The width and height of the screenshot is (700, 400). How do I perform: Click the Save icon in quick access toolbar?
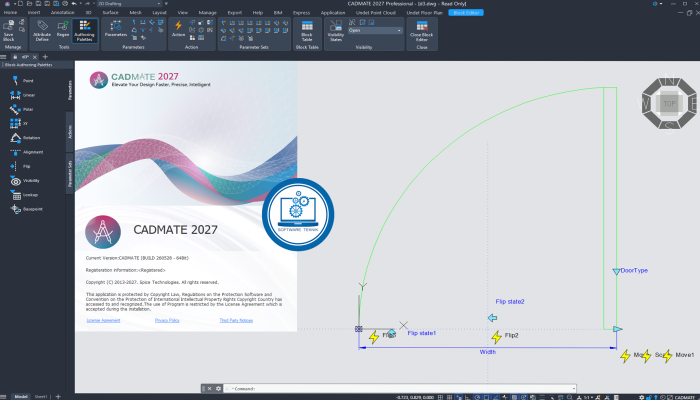click(38, 4)
